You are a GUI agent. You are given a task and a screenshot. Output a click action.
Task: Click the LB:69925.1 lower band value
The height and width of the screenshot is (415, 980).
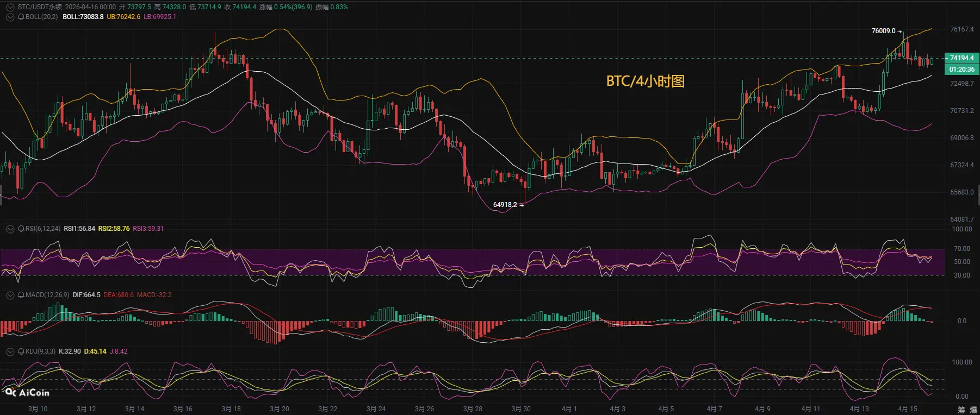pos(160,17)
